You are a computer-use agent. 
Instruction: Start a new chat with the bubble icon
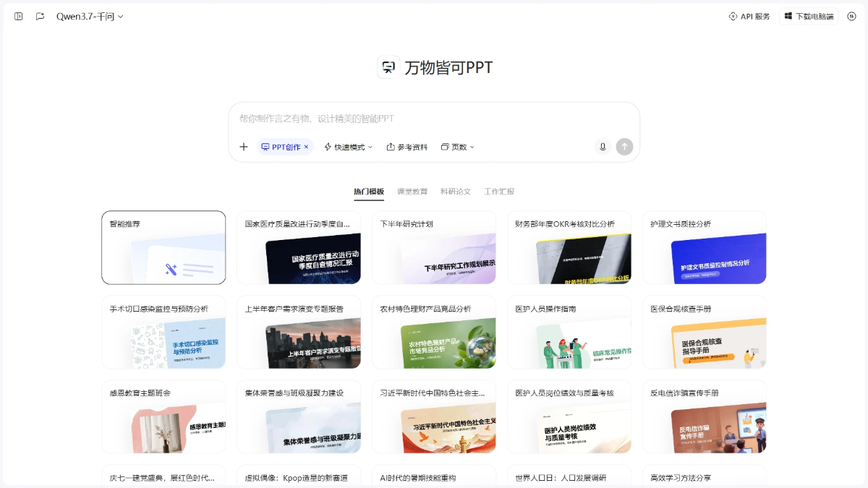point(41,16)
